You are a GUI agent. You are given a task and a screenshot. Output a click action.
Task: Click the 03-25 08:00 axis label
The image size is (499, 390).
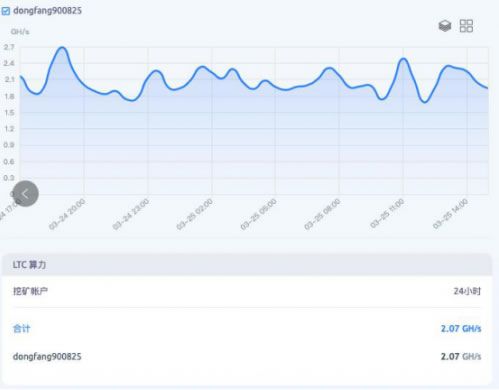[322, 214]
